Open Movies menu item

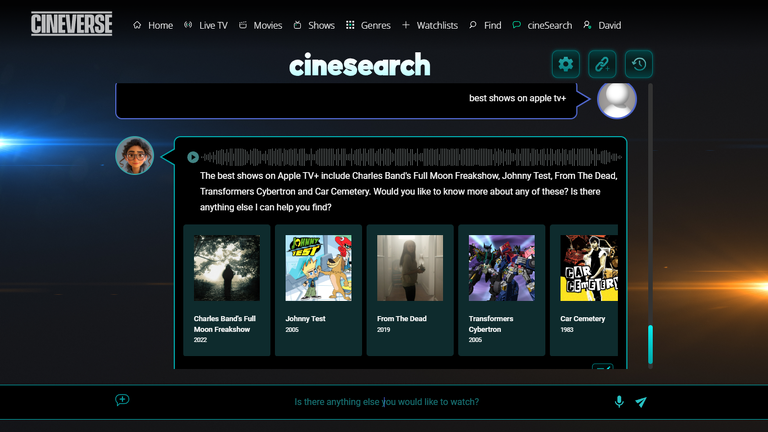[x=260, y=25]
